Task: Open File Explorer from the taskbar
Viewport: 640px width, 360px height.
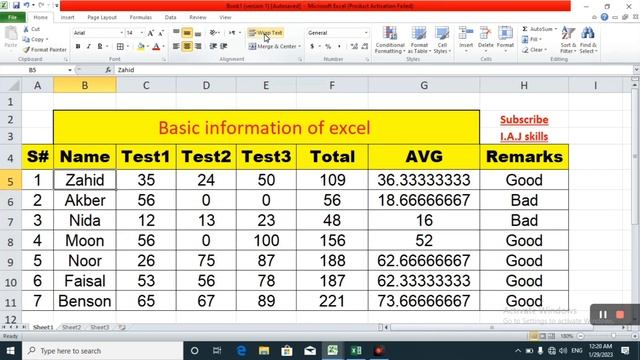Action: pos(264,351)
